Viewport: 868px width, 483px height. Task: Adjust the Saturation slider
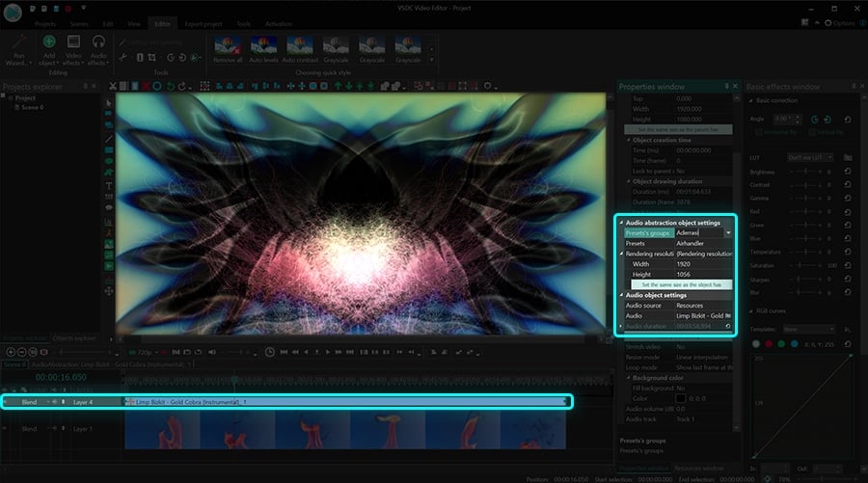point(805,265)
